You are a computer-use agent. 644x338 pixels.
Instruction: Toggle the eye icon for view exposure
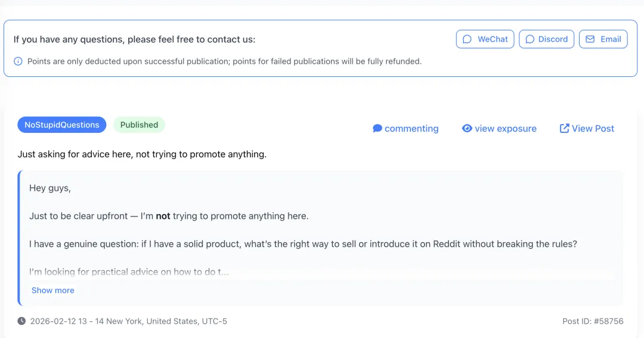(x=467, y=128)
